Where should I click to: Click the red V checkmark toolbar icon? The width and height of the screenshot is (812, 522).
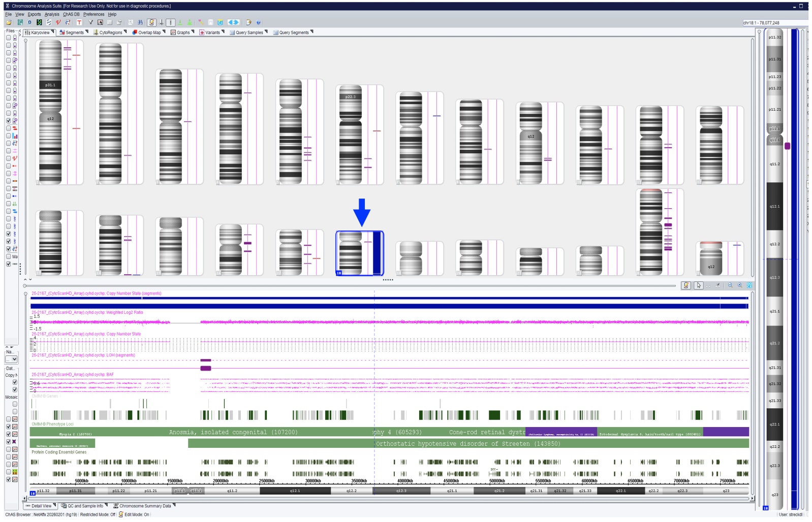[x=58, y=22]
